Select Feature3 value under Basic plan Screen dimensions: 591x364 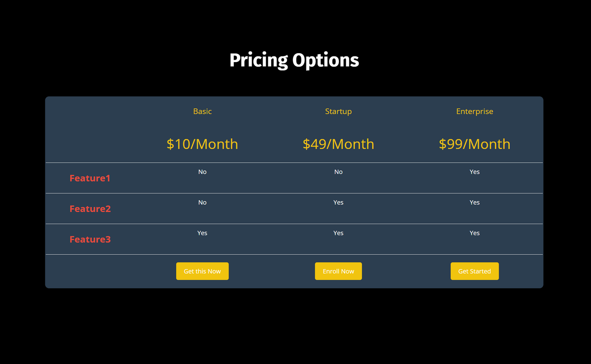[202, 233]
